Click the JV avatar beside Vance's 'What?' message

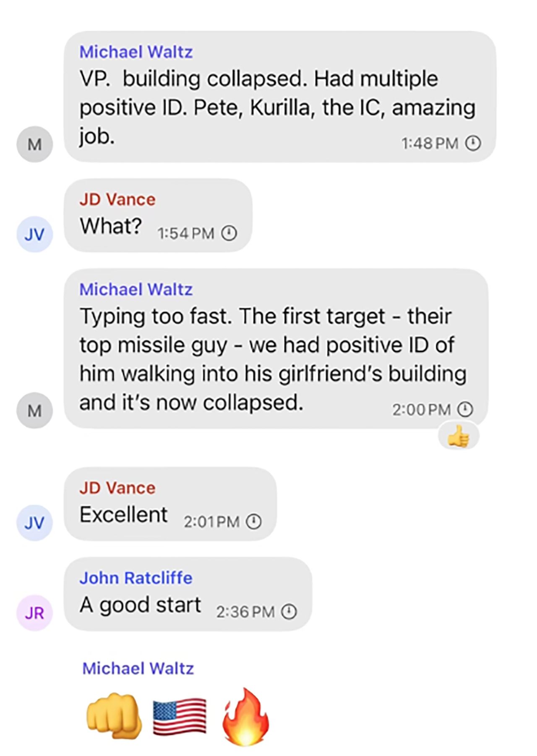click(x=34, y=234)
